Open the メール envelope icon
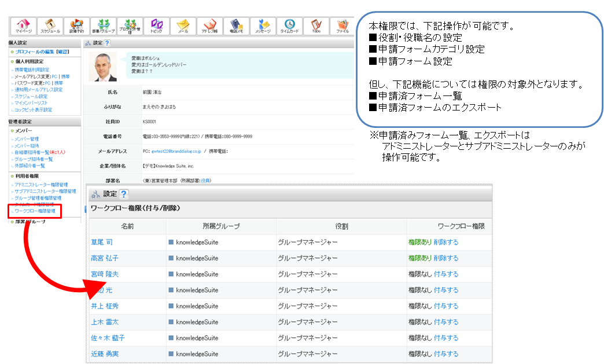This screenshot has height=364, width=604. point(183,26)
